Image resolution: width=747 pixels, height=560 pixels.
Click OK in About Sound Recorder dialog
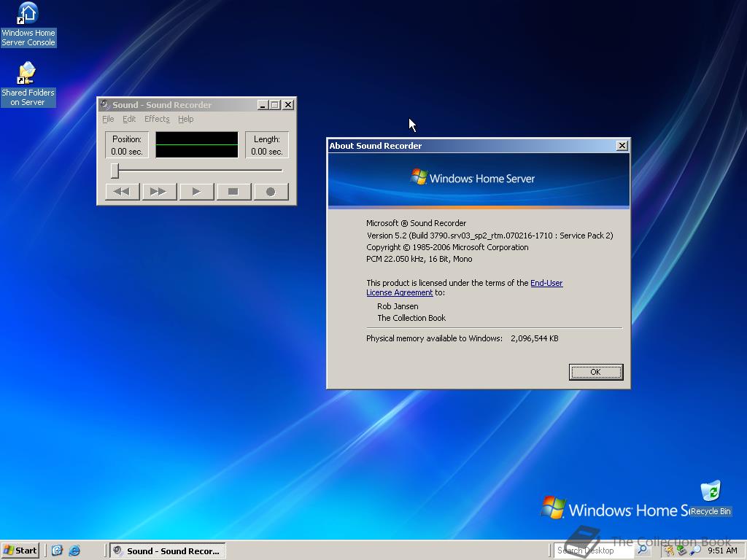595,372
